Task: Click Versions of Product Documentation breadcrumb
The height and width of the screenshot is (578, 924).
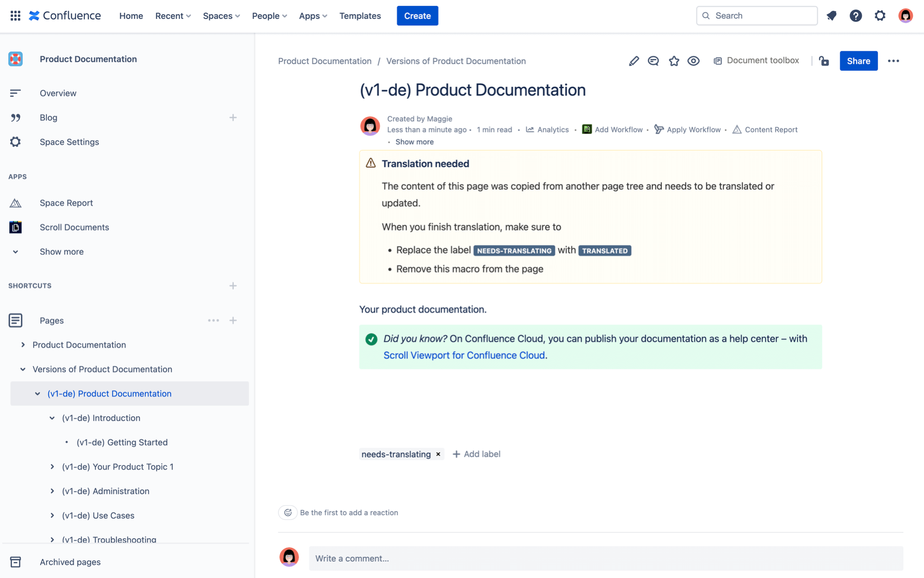Action: click(x=456, y=61)
